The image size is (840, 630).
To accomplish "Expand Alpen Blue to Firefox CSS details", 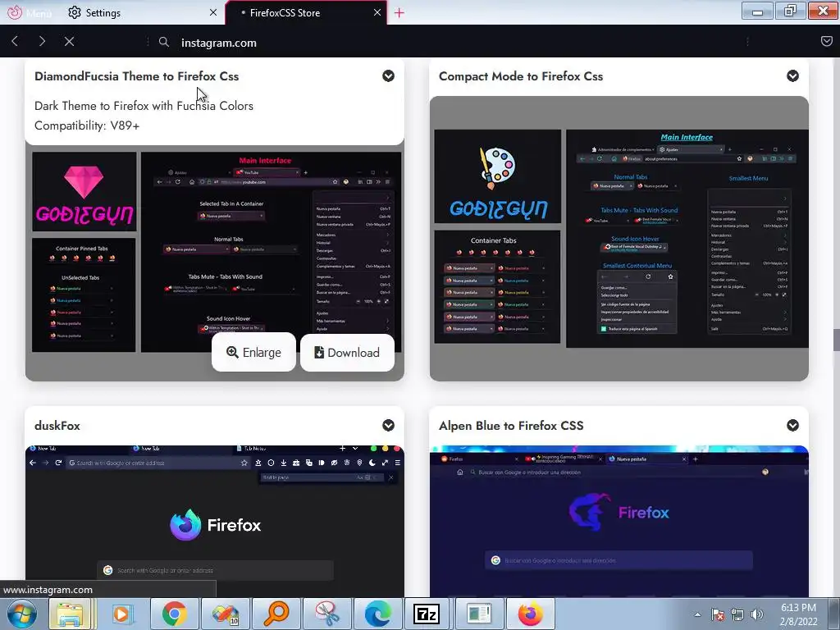I will click(x=793, y=426).
